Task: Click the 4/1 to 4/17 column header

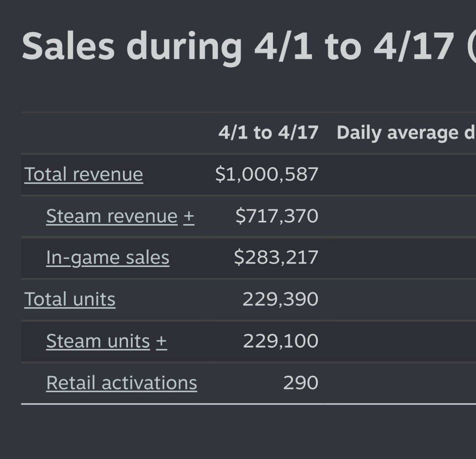Action: click(x=268, y=132)
